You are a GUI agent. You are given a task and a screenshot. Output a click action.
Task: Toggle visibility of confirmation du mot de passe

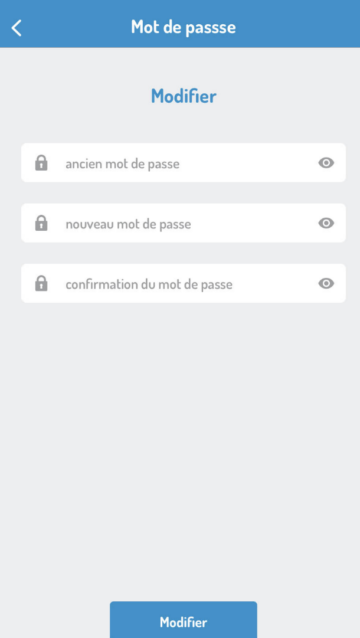pyautogui.click(x=326, y=283)
